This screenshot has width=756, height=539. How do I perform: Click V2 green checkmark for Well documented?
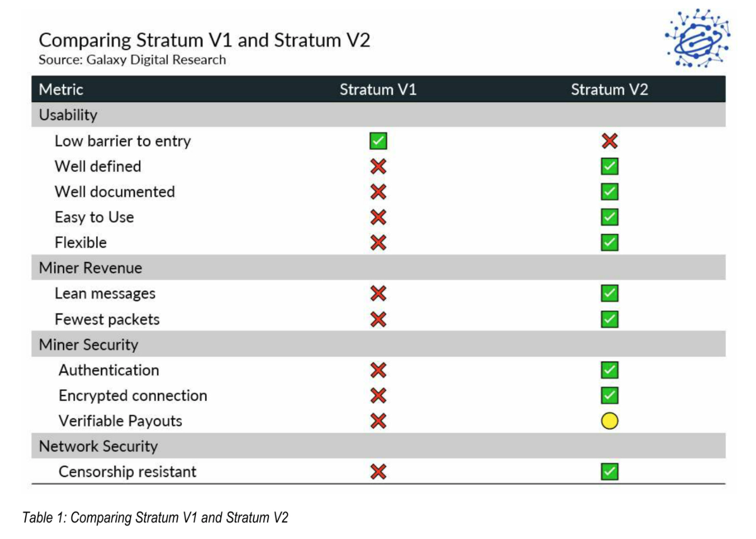pos(610,191)
